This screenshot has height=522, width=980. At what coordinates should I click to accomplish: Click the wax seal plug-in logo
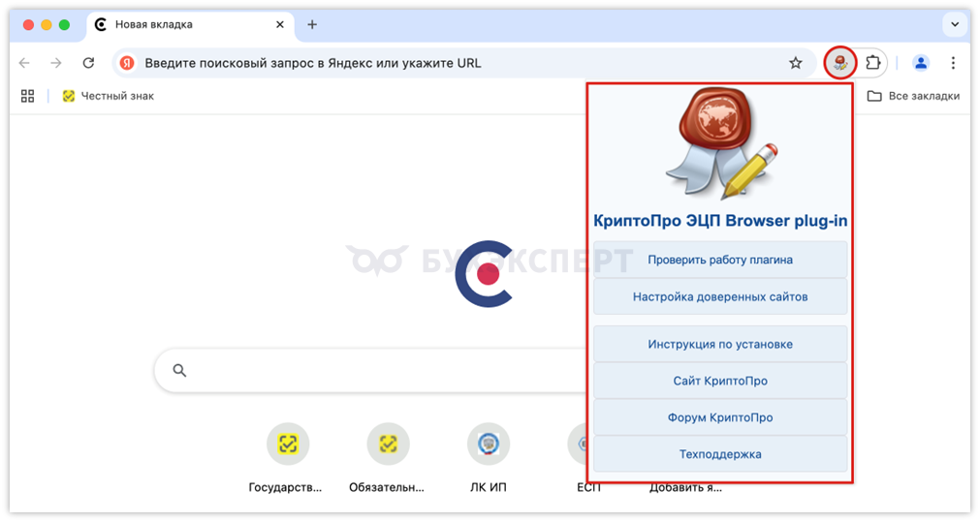pos(720,143)
